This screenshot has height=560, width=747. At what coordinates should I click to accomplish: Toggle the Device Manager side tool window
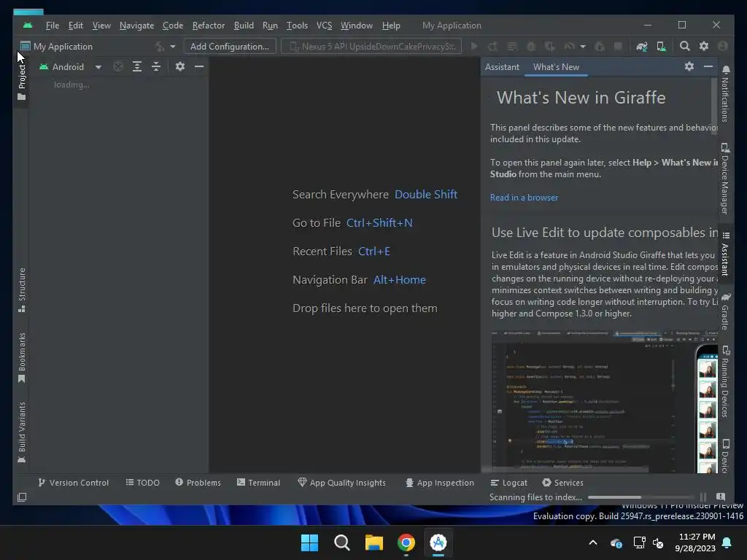[726, 179]
